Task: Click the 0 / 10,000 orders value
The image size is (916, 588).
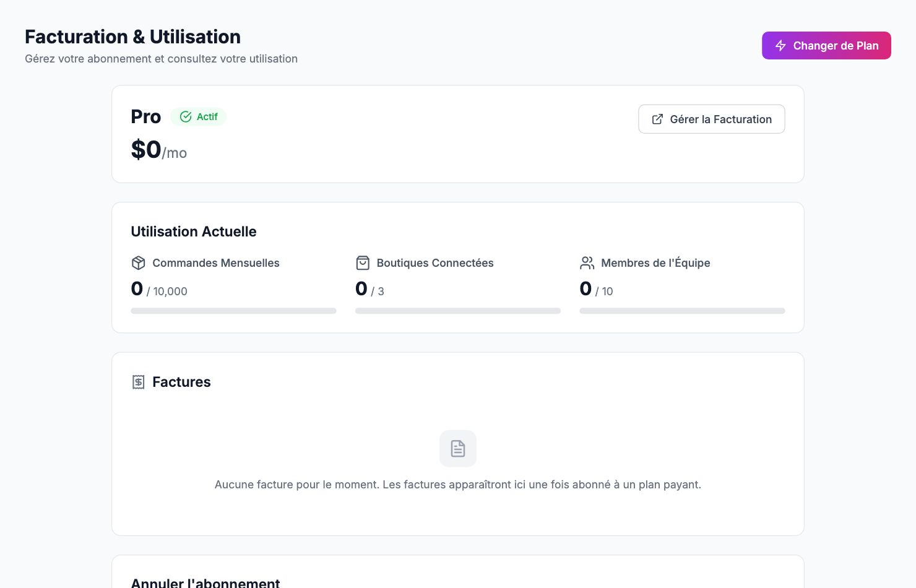Action: tap(159, 289)
